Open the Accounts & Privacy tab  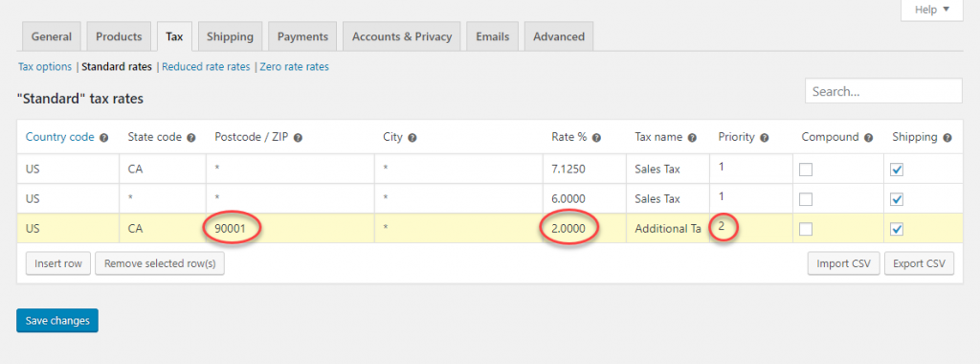(x=402, y=36)
